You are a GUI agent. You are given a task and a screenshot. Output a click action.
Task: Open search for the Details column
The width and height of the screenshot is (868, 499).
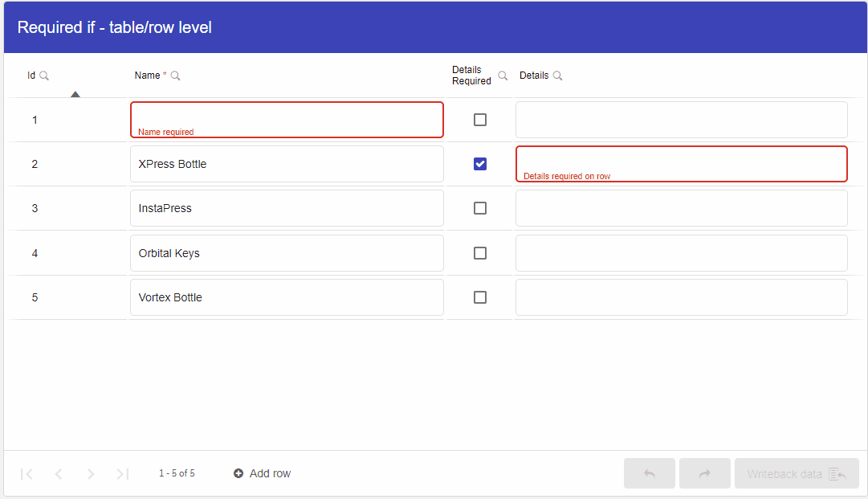click(x=557, y=76)
